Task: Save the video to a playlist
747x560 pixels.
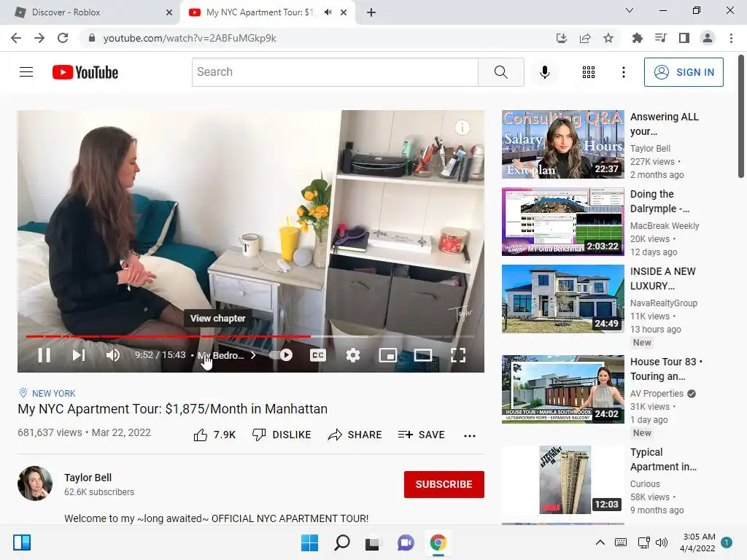Action: [x=421, y=435]
